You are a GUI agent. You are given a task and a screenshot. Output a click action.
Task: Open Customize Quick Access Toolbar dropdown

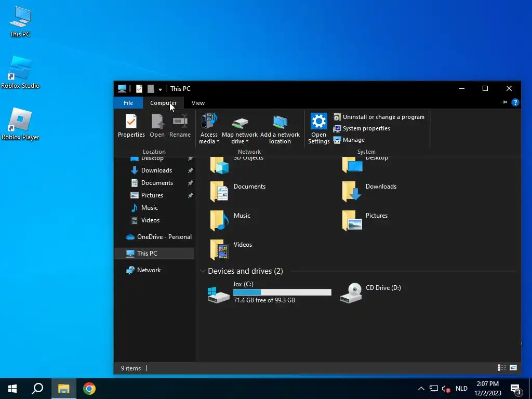[160, 89]
